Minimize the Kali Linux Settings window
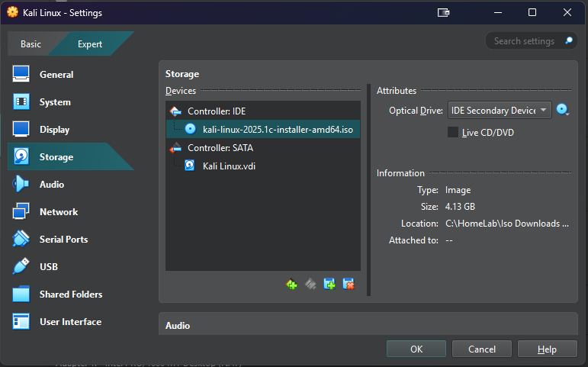588x367 pixels. click(x=498, y=12)
